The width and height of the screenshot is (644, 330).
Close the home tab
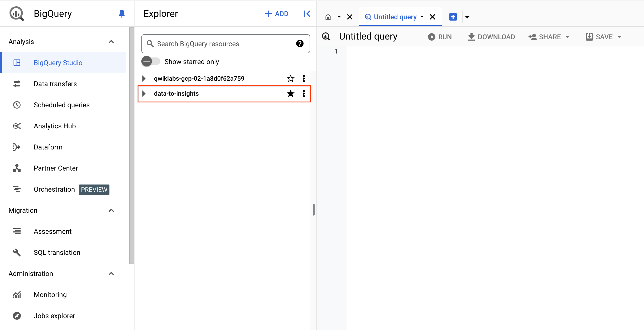pyautogui.click(x=350, y=17)
